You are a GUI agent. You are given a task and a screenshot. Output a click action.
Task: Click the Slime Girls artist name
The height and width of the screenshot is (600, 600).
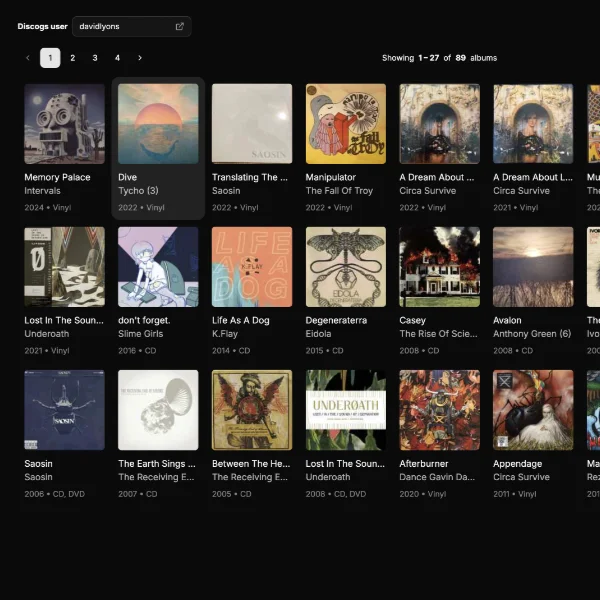pos(140,334)
